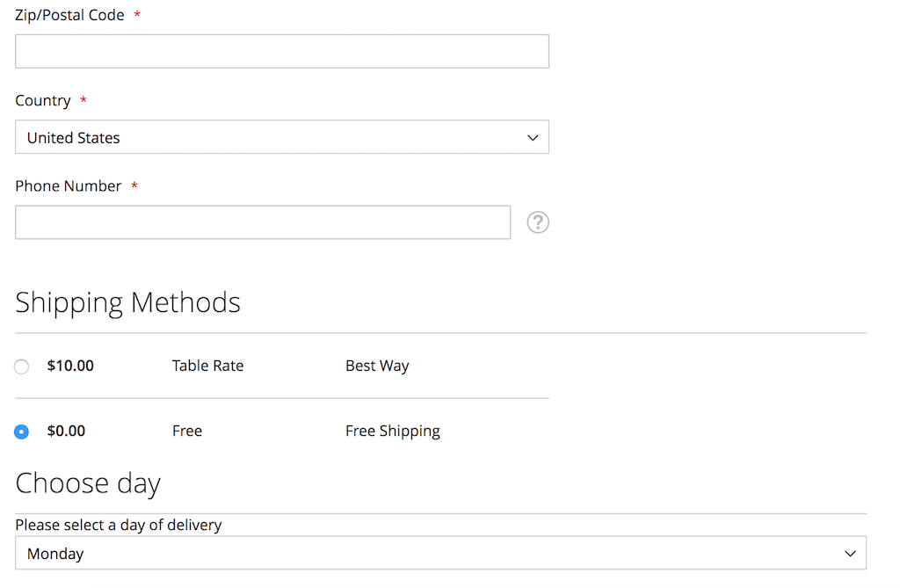Click the $0.00 price text

pyautogui.click(x=66, y=431)
